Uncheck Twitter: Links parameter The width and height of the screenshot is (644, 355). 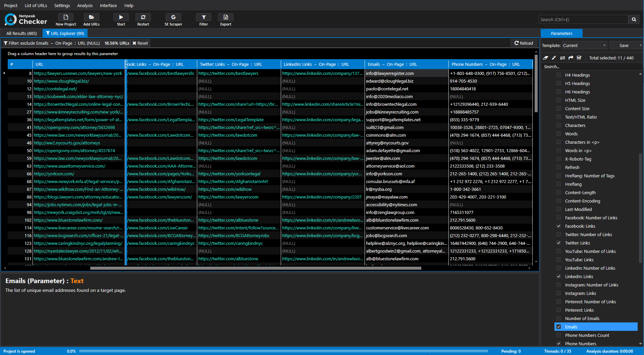point(559,243)
